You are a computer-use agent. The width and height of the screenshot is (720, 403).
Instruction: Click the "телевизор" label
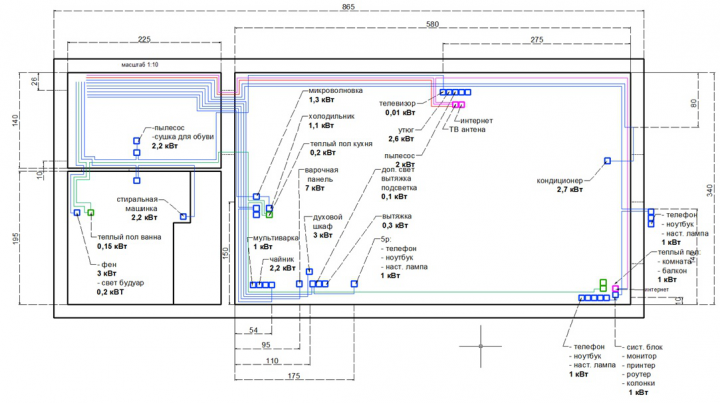[397, 103]
